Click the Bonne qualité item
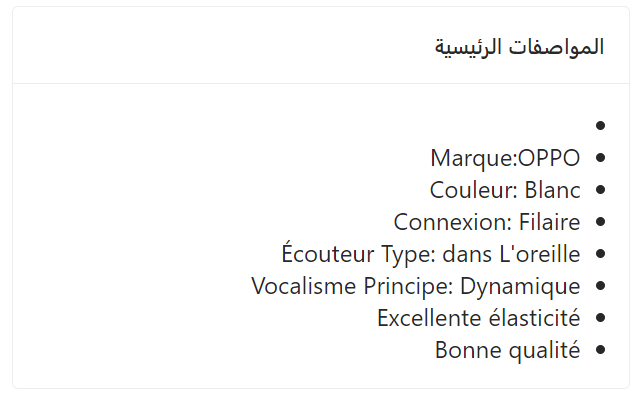640x403 pixels. click(x=507, y=350)
